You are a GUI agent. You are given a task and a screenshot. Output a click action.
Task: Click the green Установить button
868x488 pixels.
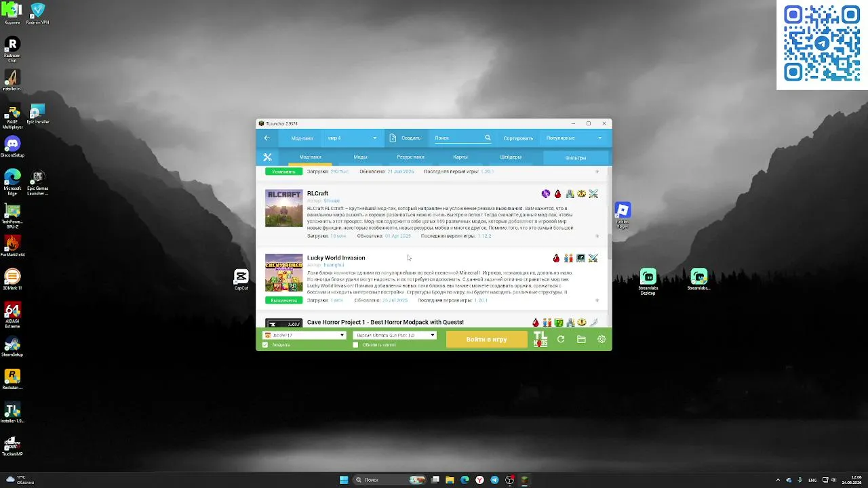tap(283, 171)
